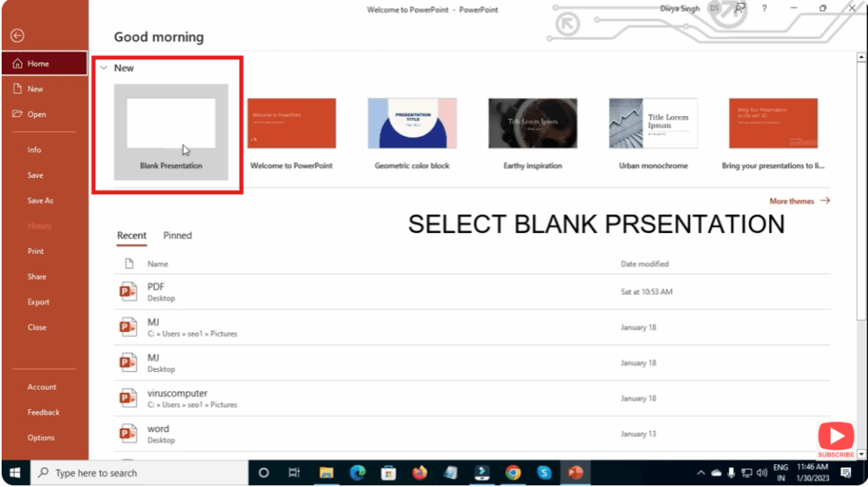
Task: Open the recent file named word
Action: (x=472, y=434)
